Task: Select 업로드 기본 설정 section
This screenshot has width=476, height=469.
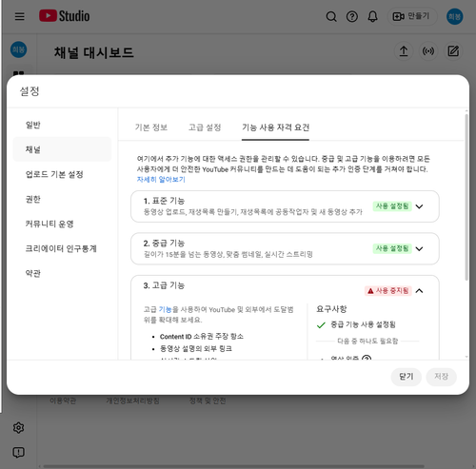Action: [62, 174]
